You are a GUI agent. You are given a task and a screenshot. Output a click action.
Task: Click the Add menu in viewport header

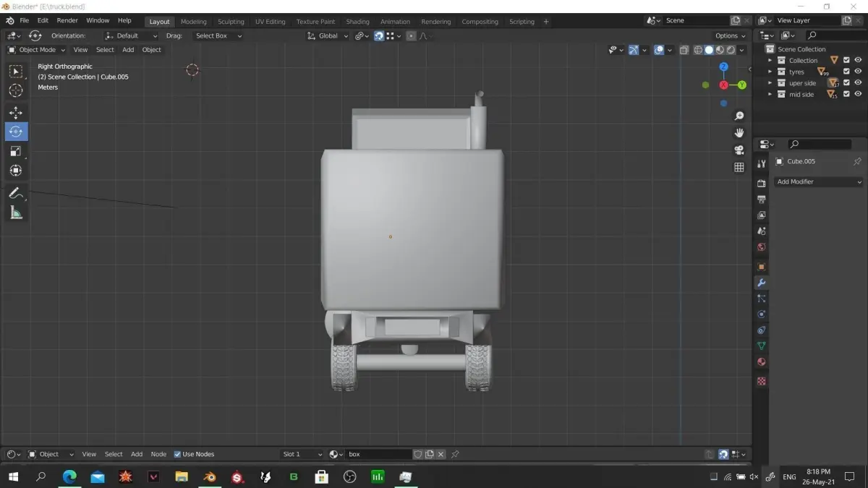[x=128, y=50]
